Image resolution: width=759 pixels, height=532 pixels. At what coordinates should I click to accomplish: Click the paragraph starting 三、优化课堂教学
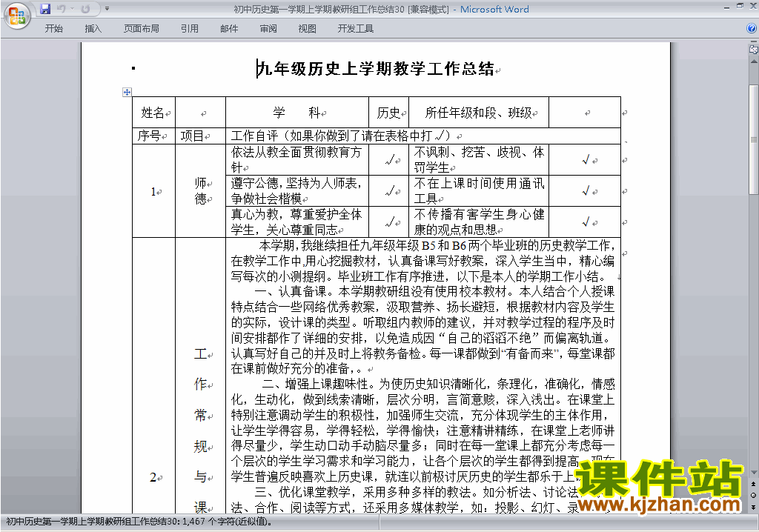click(x=423, y=499)
